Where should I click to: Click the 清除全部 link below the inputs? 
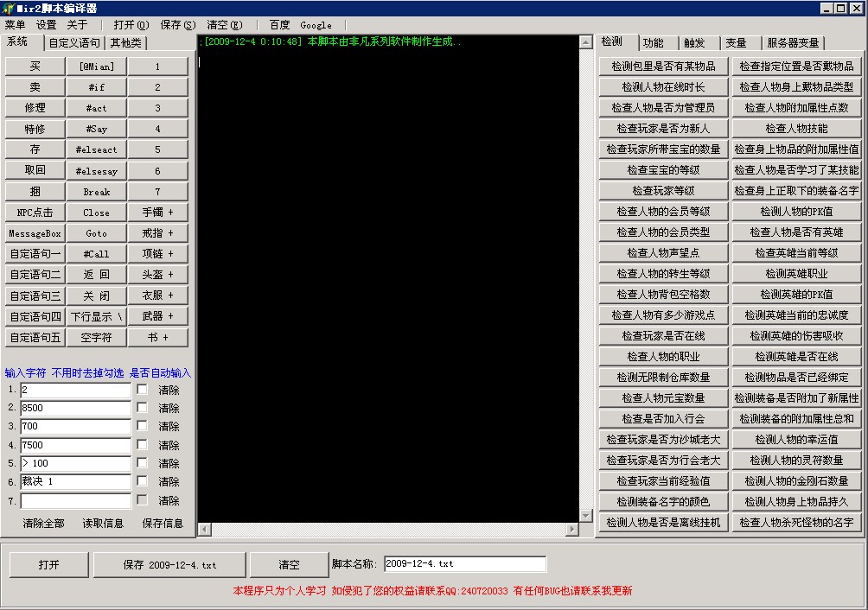point(43,523)
